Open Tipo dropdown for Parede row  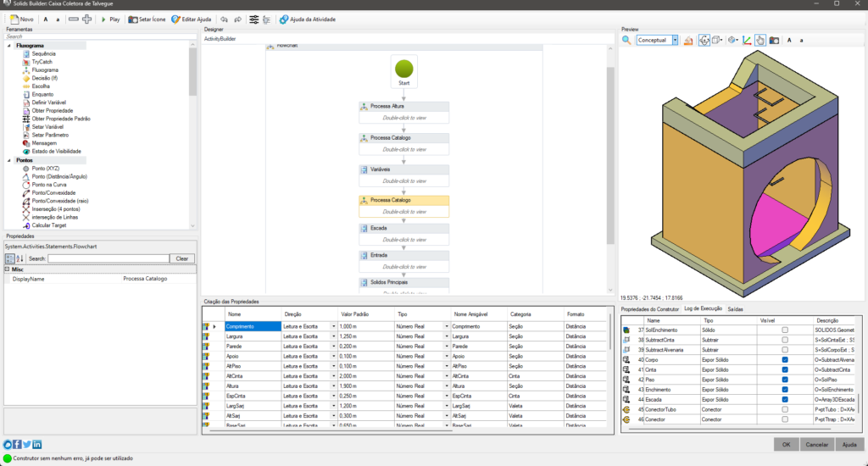(446, 347)
